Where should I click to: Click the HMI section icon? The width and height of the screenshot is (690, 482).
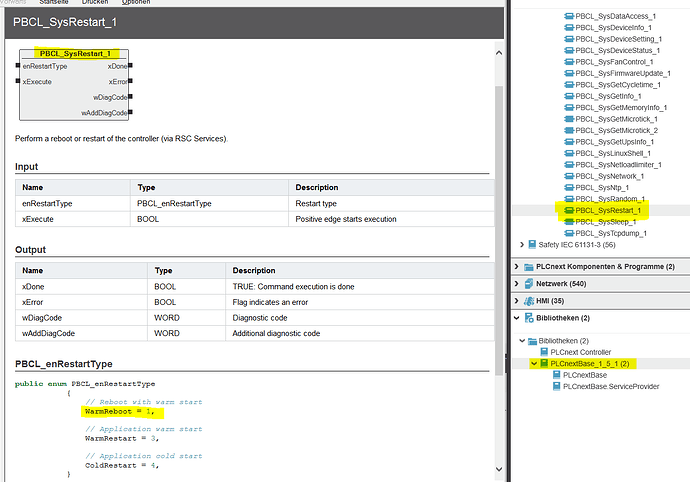point(529,301)
